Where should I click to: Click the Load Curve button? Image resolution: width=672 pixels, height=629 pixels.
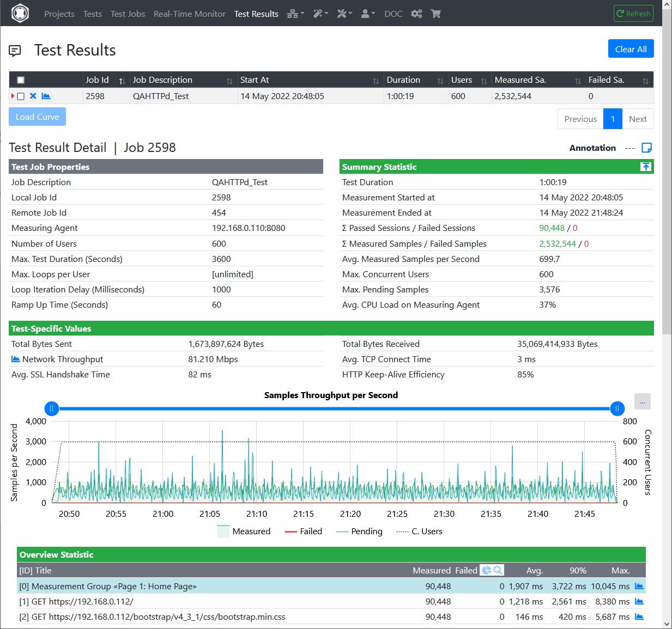click(x=37, y=117)
